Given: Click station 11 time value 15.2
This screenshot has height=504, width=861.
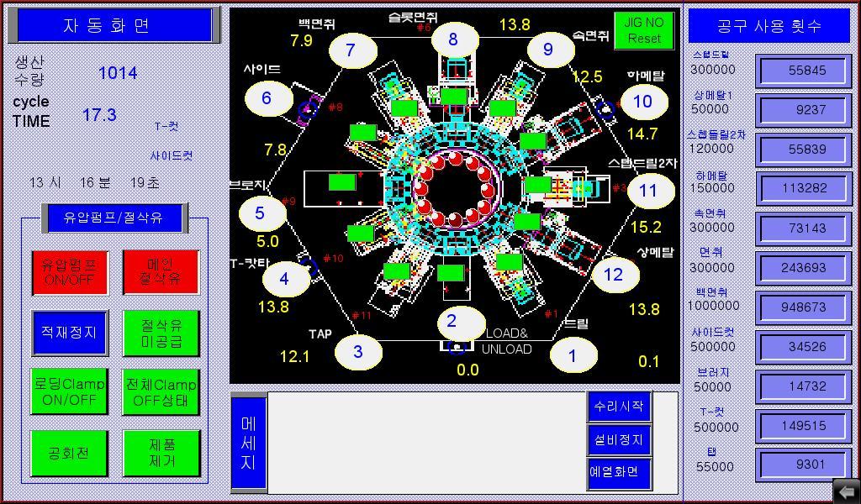Looking at the screenshot, I should (646, 227).
